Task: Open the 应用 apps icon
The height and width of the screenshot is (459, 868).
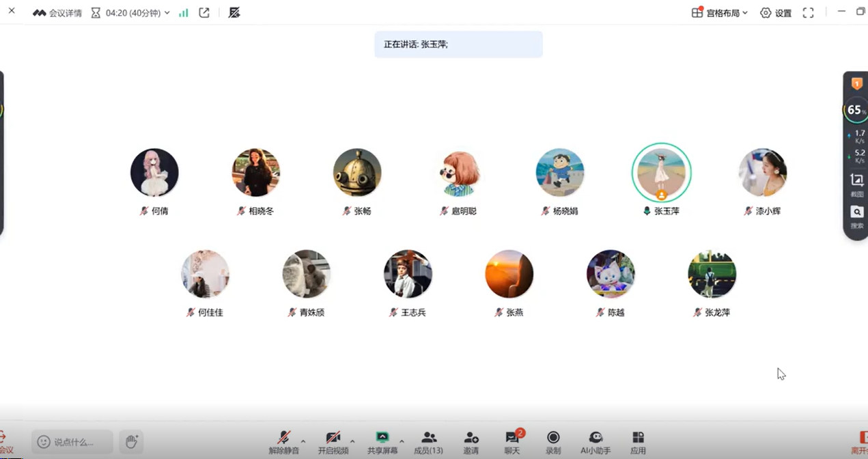Action: (x=638, y=442)
